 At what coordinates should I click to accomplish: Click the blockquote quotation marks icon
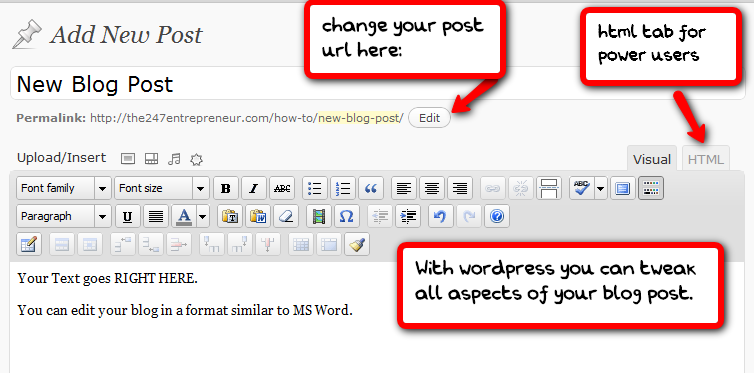(371, 188)
